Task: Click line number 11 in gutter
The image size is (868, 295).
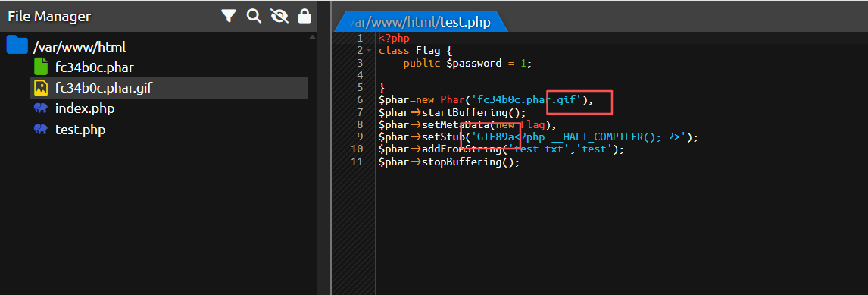Action: (x=357, y=162)
